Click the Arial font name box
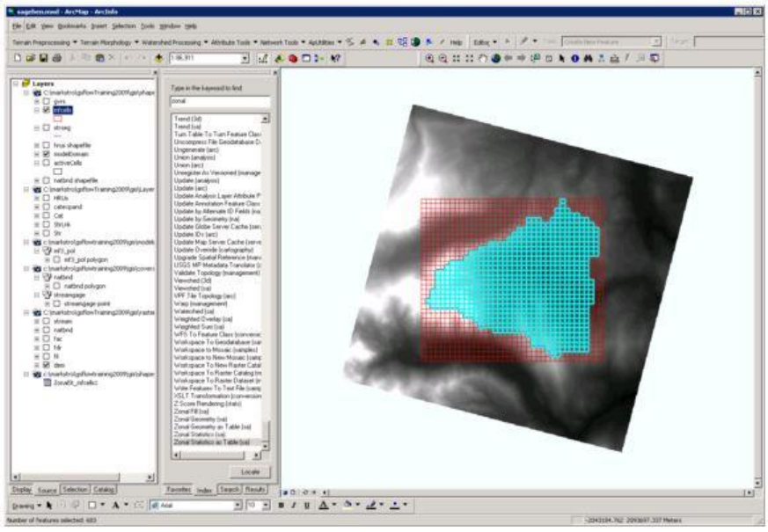The height and width of the screenshot is (532, 768). click(x=195, y=505)
